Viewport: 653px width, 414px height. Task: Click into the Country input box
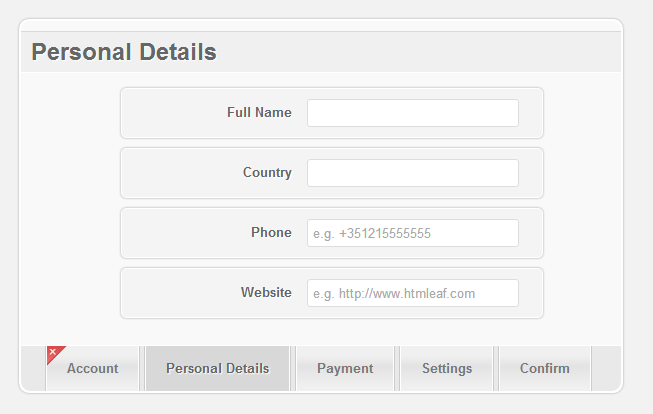click(413, 173)
